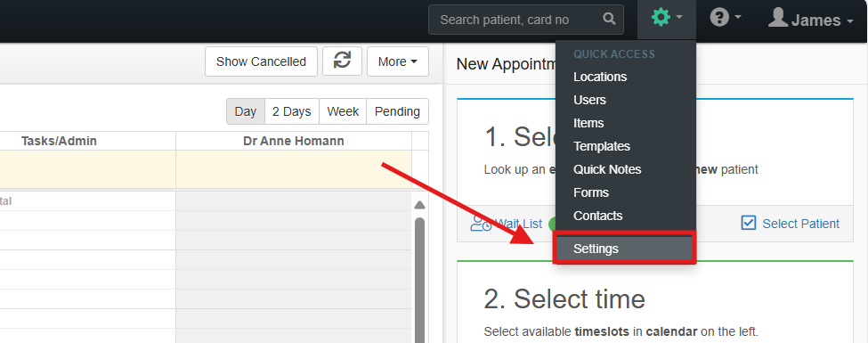The width and height of the screenshot is (868, 343).
Task: Click the scrollbar up arrow in calendar
Action: (x=419, y=205)
